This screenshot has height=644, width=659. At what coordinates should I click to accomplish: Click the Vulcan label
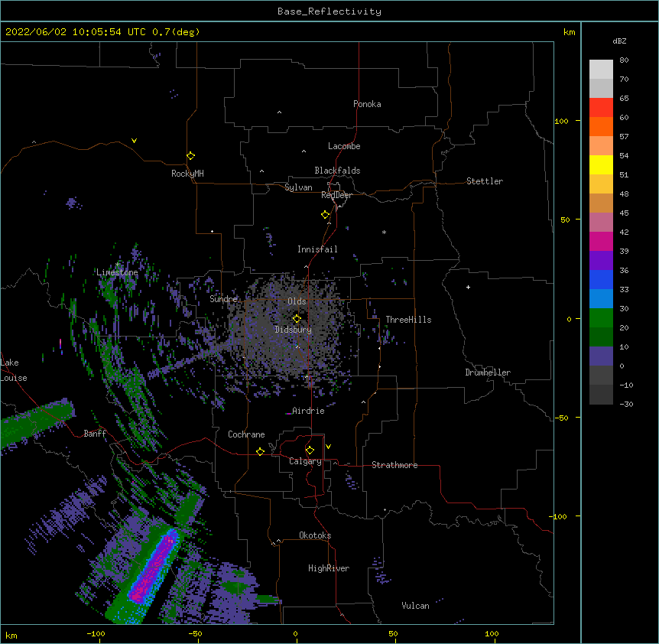(x=415, y=606)
